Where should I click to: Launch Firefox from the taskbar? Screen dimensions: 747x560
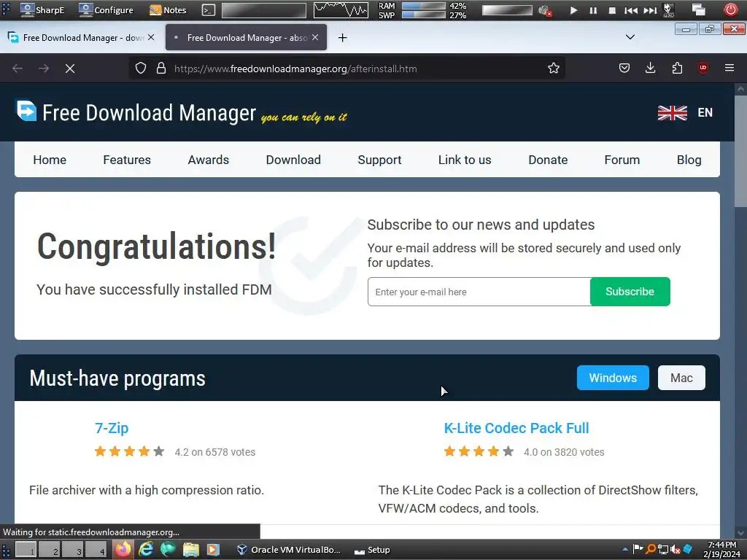click(x=123, y=550)
